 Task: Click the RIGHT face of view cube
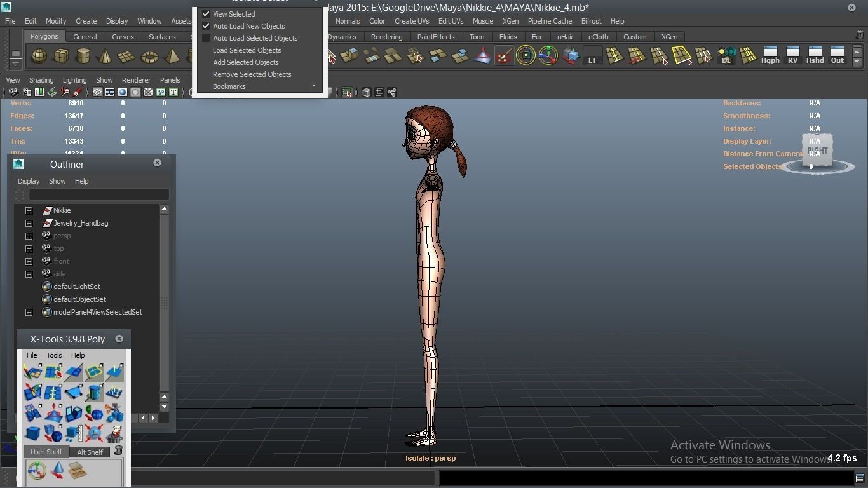pos(817,151)
